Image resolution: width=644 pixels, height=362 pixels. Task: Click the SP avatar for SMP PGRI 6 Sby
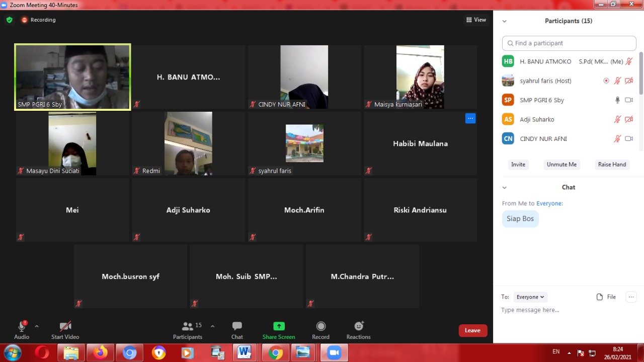coord(508,100)
